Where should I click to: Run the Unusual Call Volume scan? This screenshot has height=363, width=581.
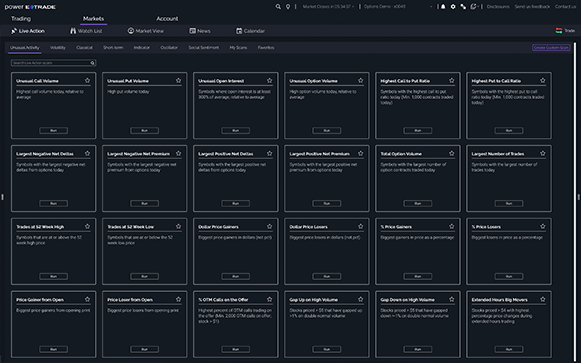53,130
